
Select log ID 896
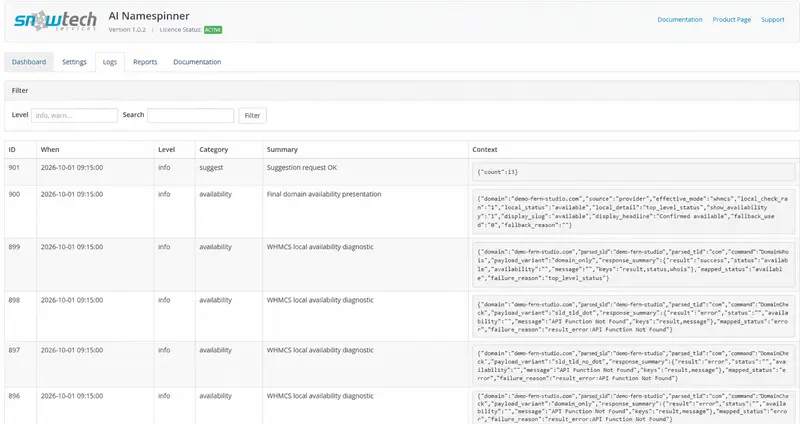coord(14,395)
